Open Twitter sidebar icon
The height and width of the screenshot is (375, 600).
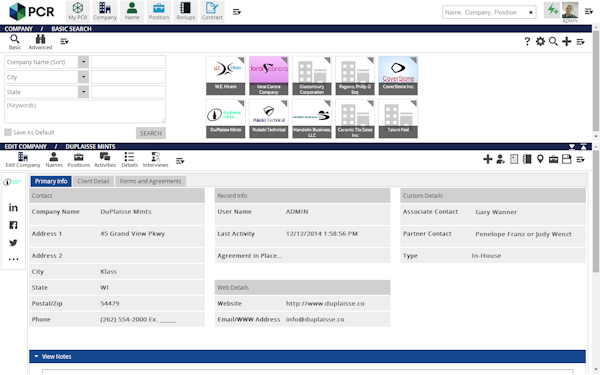click(x=13, y=243)
